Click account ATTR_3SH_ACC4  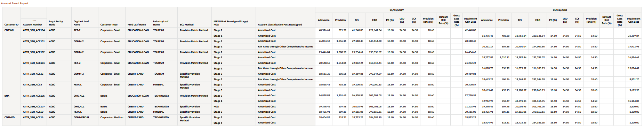[x=32, y=85]
